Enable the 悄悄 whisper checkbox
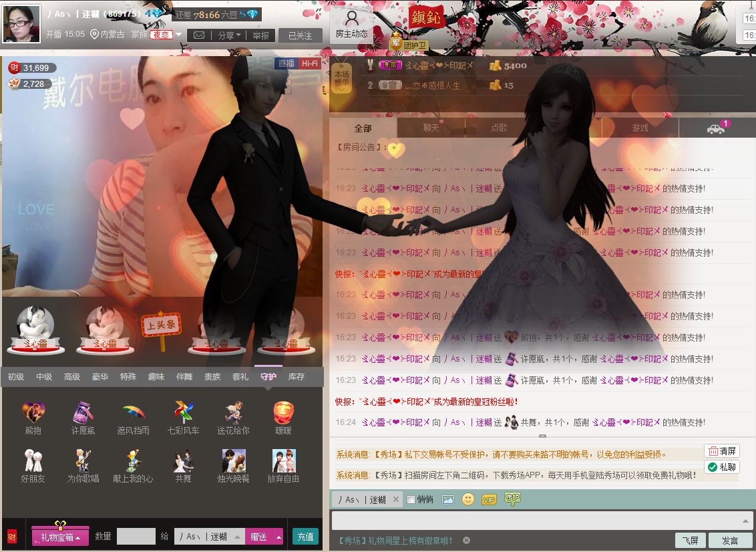This screenshot has height=552, width=756. 411,499
